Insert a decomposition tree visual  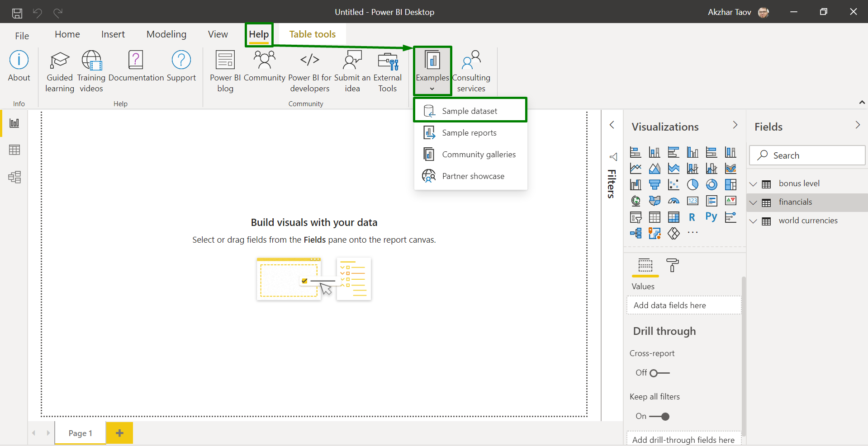(x=636, y=233)
